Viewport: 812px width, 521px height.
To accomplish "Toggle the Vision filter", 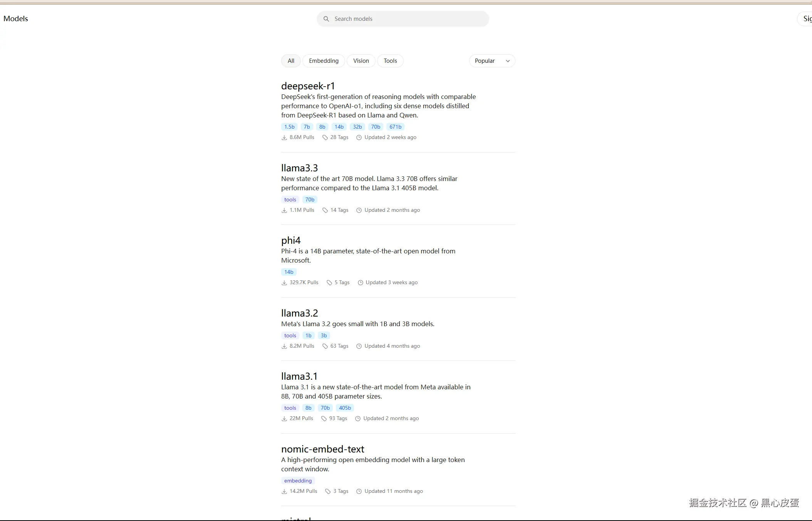I will point(361,61).
